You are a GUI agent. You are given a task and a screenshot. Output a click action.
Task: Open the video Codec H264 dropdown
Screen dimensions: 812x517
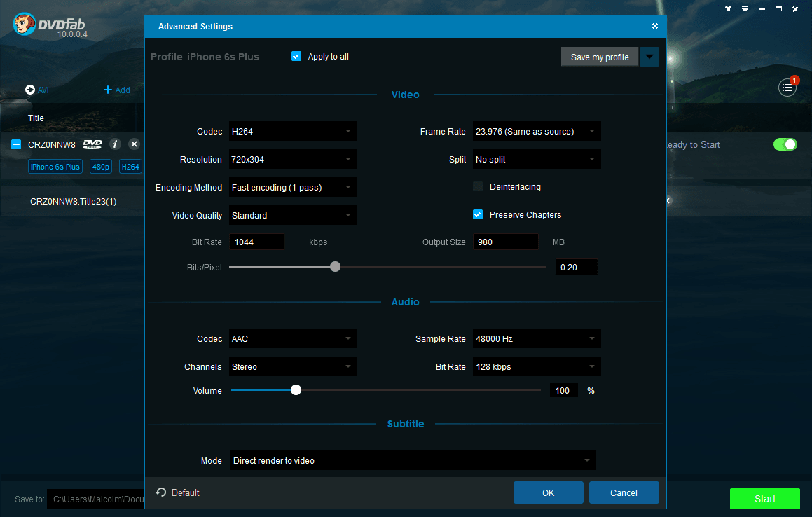293,132
